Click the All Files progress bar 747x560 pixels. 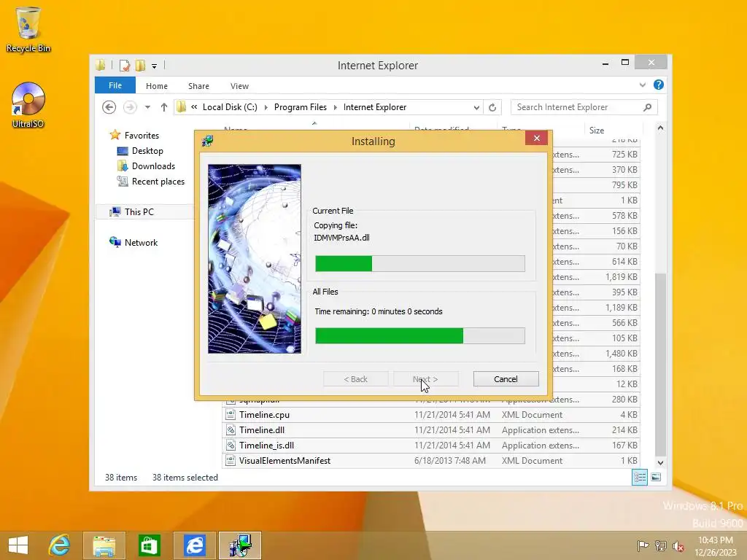(x=420, y=335)
